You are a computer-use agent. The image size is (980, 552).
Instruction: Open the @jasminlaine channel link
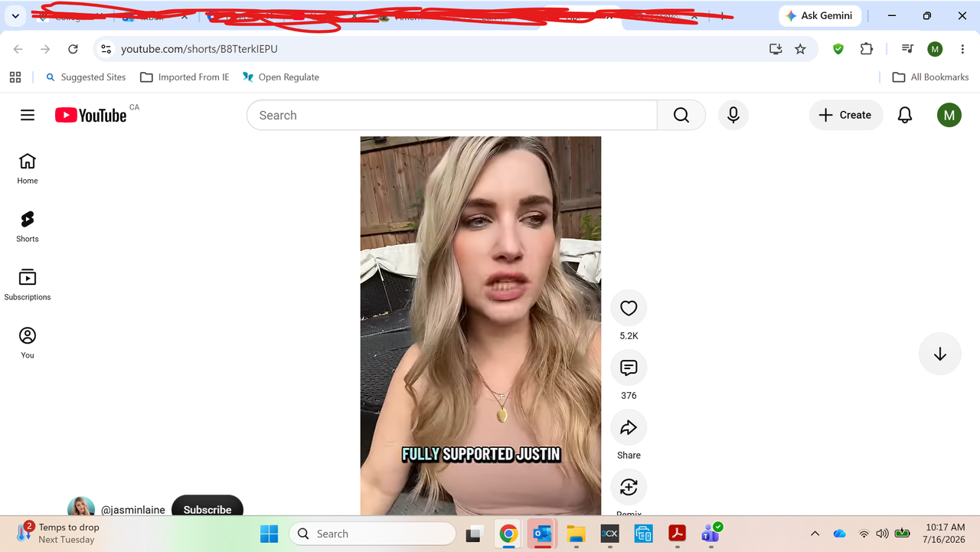click(133, 509)
